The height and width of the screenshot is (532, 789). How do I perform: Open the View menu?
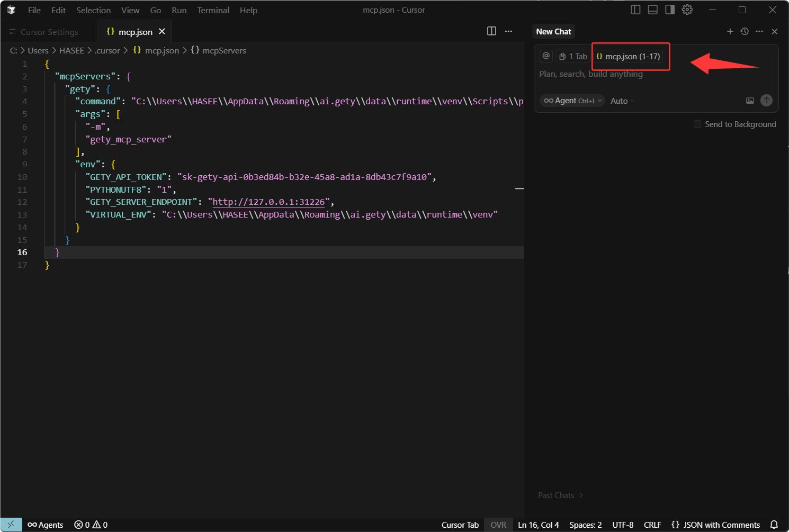130,10
